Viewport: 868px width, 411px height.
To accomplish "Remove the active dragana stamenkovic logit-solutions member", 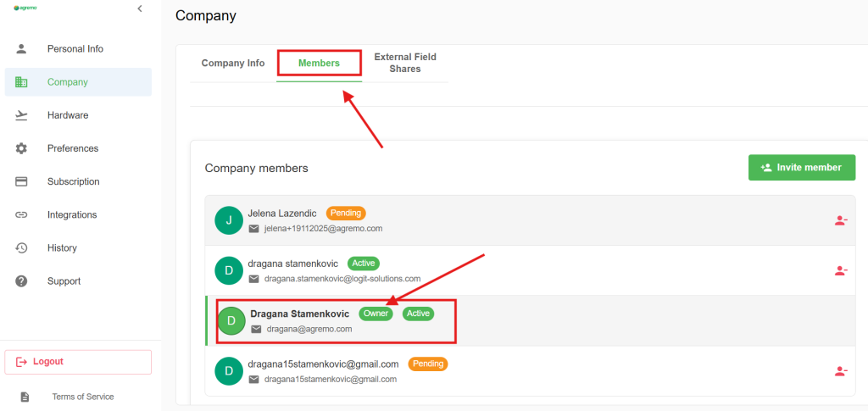I will point(840,270).
